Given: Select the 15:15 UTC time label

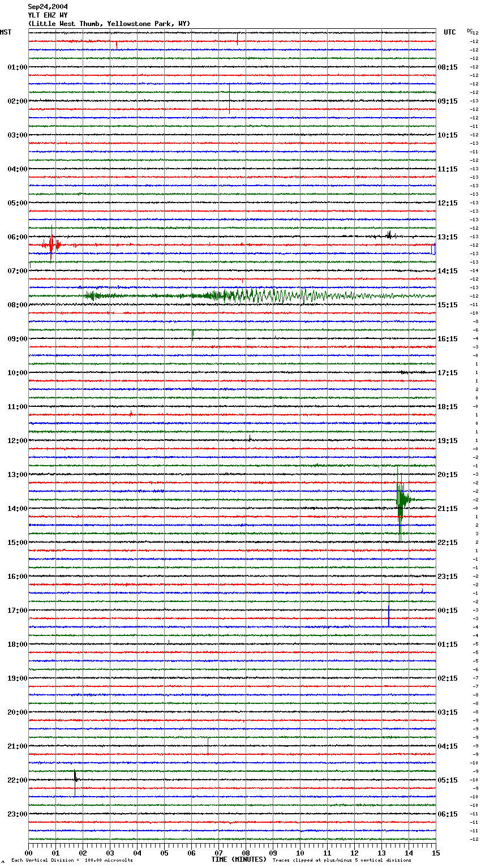Looking at the screenshot, I should [448, 305].
